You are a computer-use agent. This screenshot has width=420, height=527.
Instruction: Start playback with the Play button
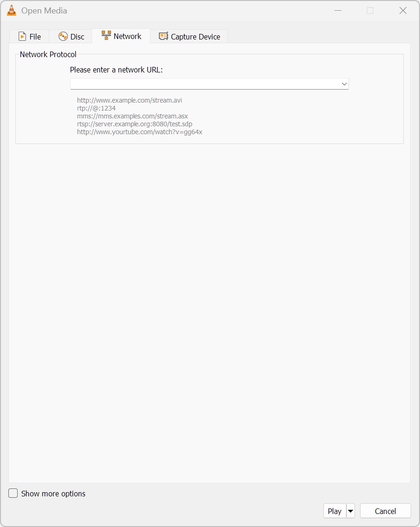coord(335,511)
